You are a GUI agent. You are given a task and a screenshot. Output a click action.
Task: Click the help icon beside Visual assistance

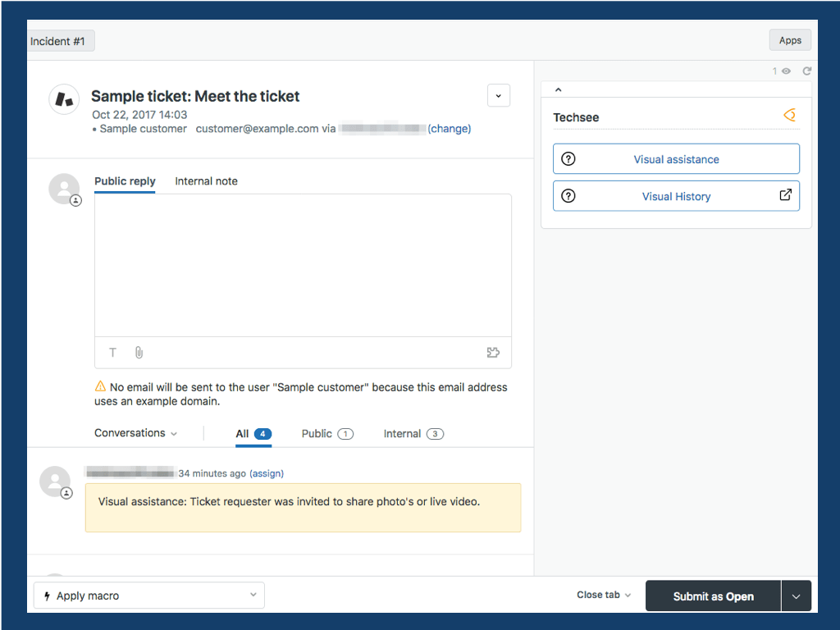pos(568,159)
